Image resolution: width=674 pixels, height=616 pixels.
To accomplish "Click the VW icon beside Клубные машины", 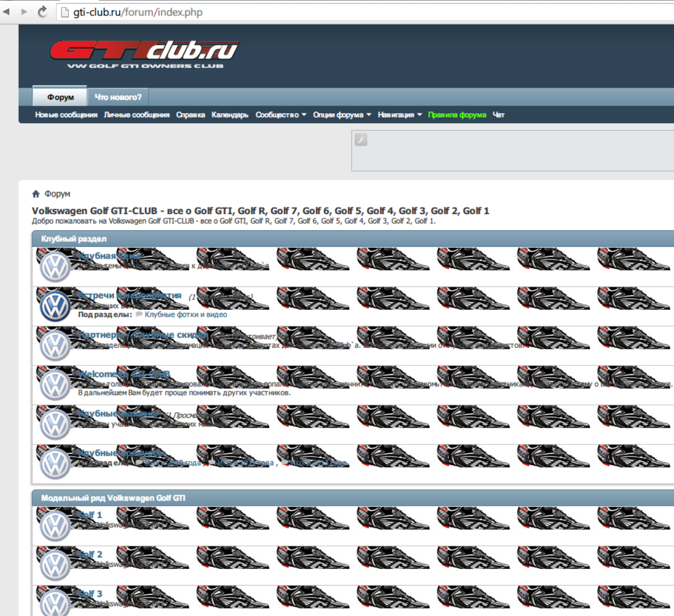I will click(x=55, y=425).
